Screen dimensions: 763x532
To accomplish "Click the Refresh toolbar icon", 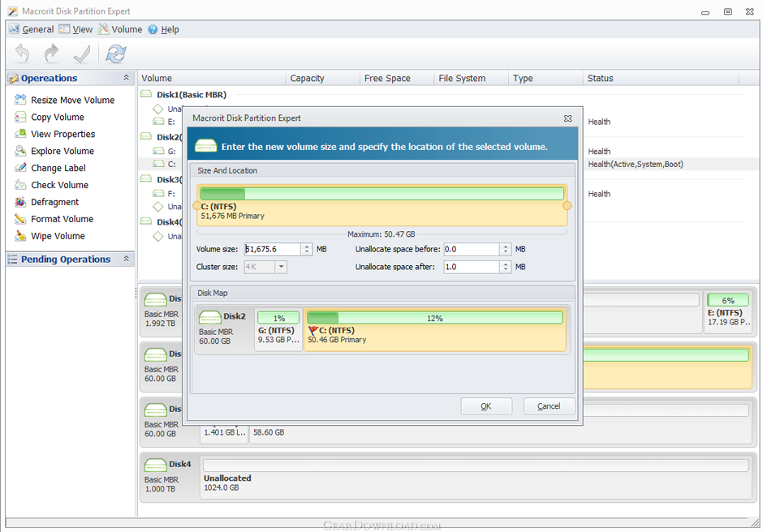I will click(x=116, y=54).
